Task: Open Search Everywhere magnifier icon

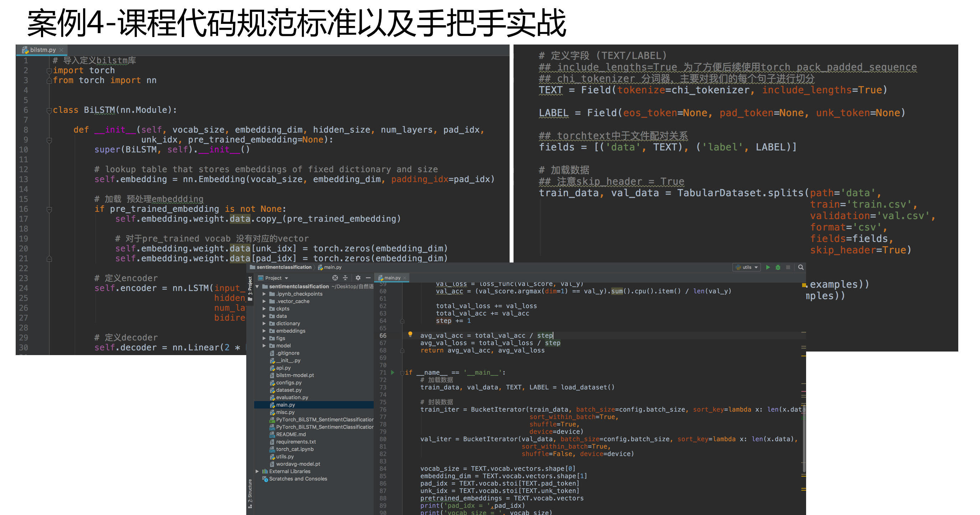Action: (x=800, y=267)
